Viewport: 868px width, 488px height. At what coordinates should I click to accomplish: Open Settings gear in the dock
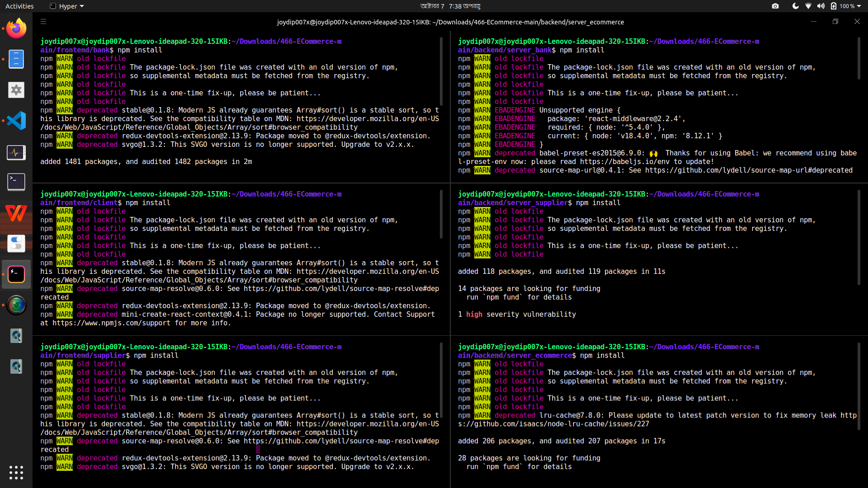pyautogui.click(x=16, y=90)
